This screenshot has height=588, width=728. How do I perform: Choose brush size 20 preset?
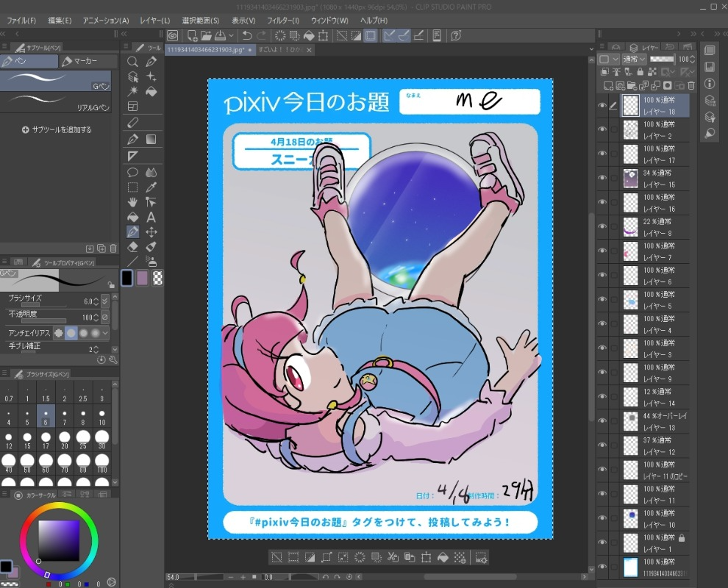tap(65, 440)
